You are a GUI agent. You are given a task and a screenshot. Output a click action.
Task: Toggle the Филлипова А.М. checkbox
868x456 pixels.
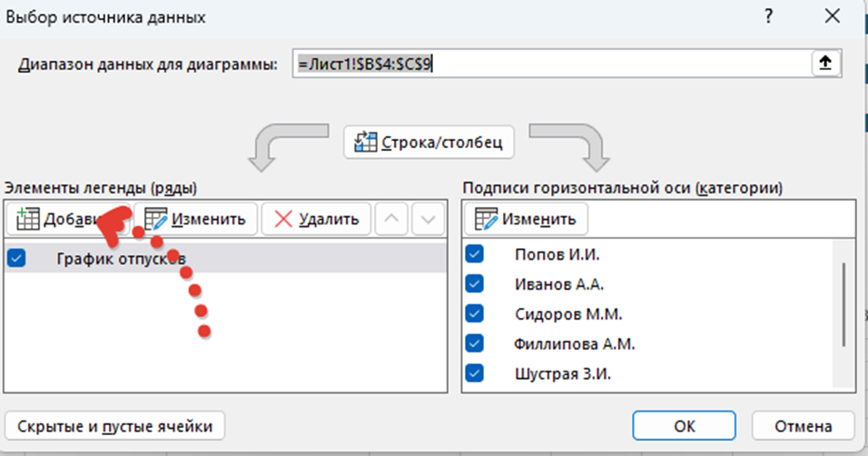click(x=473, y=343)
